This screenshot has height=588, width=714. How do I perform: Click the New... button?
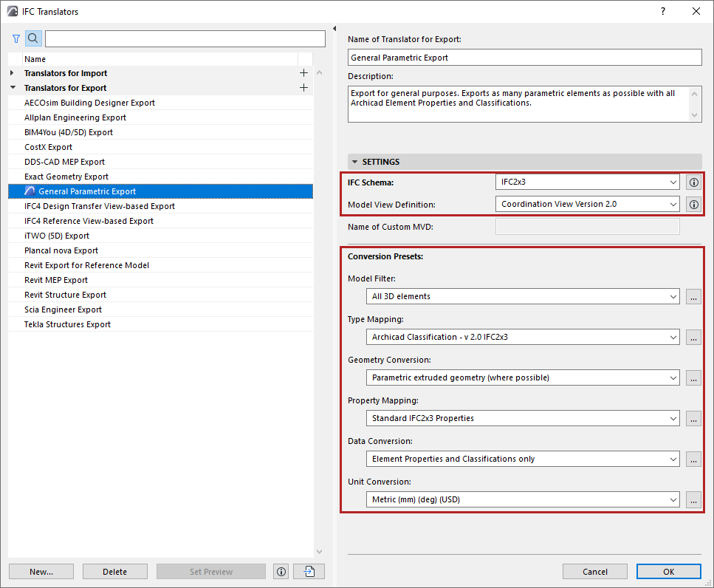click(x=41, y=572)
